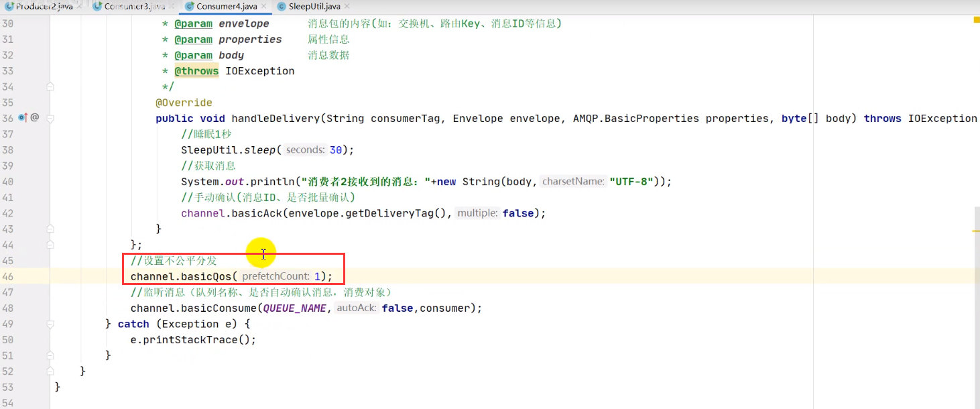Image resolution: width=980 pixels, height=409 pixels.
Task: Jump to the orange stripe mark on the error stripe
Action: pos(976,231)
